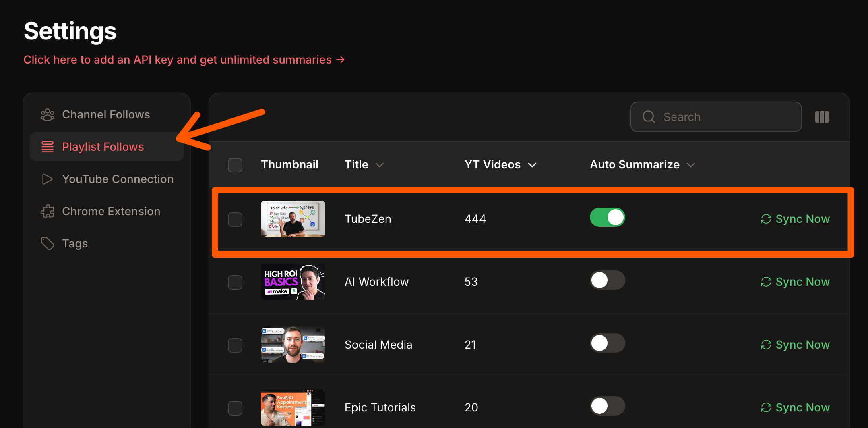Enable auto summarize for Social Media

click(x=608, y=343)
